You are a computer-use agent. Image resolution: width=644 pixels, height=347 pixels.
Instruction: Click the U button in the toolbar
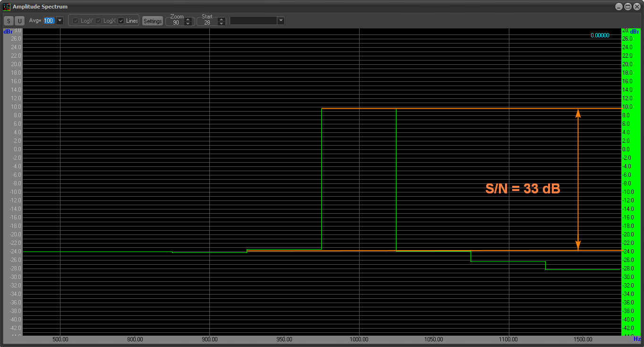point(19,21)
